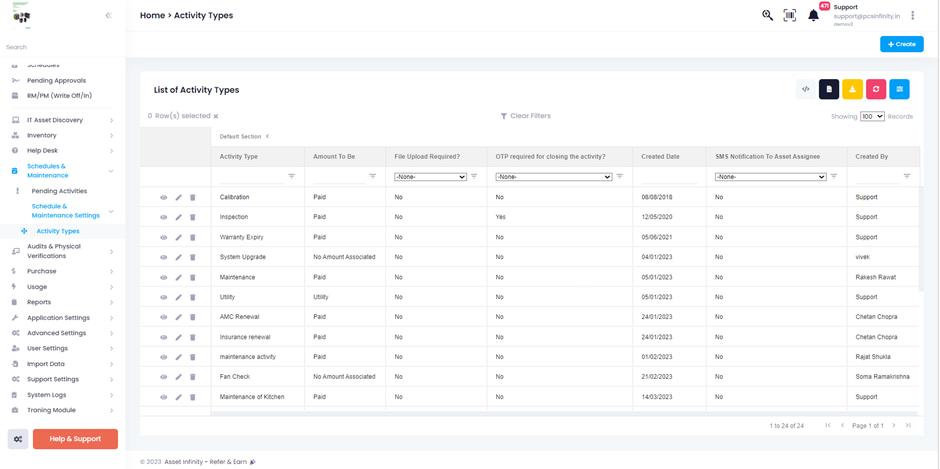Edit the Inspection row with pencil icon
This screenshot has width=940, height=469.
[x=178, y=217]
